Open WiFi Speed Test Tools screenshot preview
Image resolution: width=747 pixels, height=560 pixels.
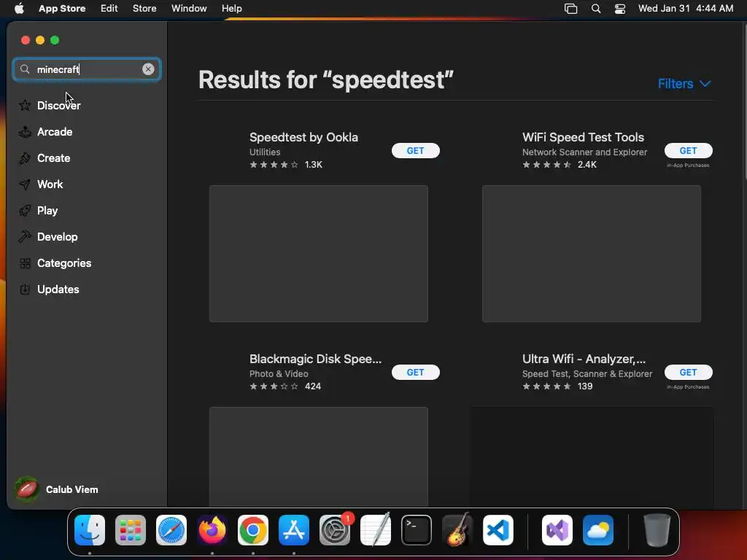pos(592,254)
